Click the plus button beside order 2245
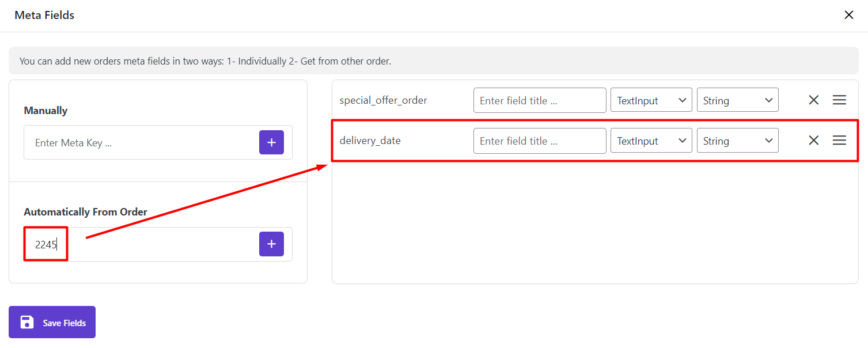The height and width of the screenshot is (348, 868). tap(271, 244)
